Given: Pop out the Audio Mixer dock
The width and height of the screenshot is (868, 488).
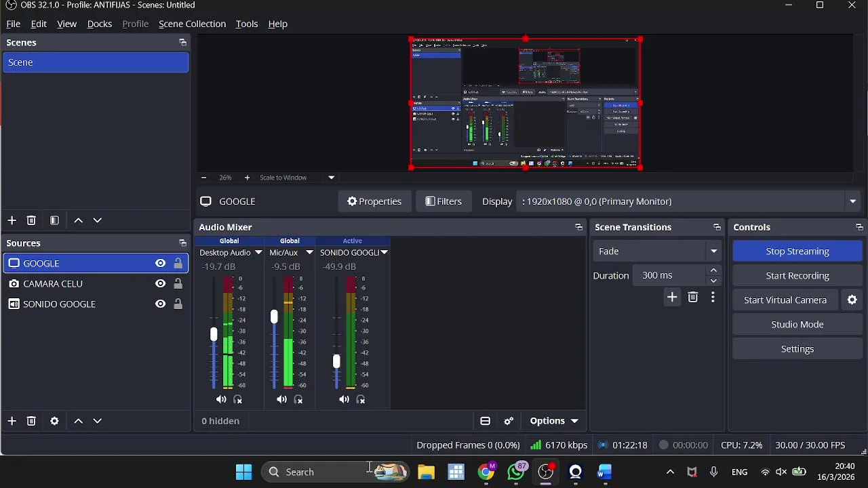Looking at the screenshot, I should tap(578, 228).
